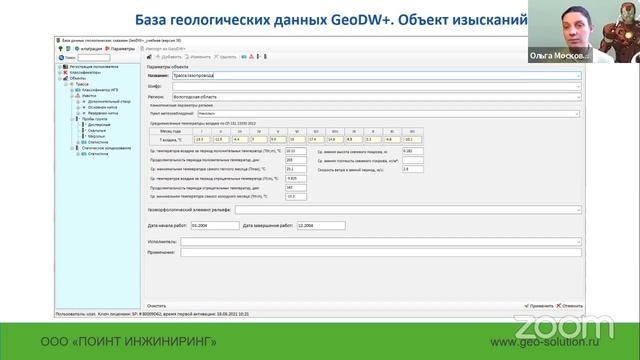Screen dimensions: 640x360
Task: Click the Применить button
Action: tap(539, 306)
